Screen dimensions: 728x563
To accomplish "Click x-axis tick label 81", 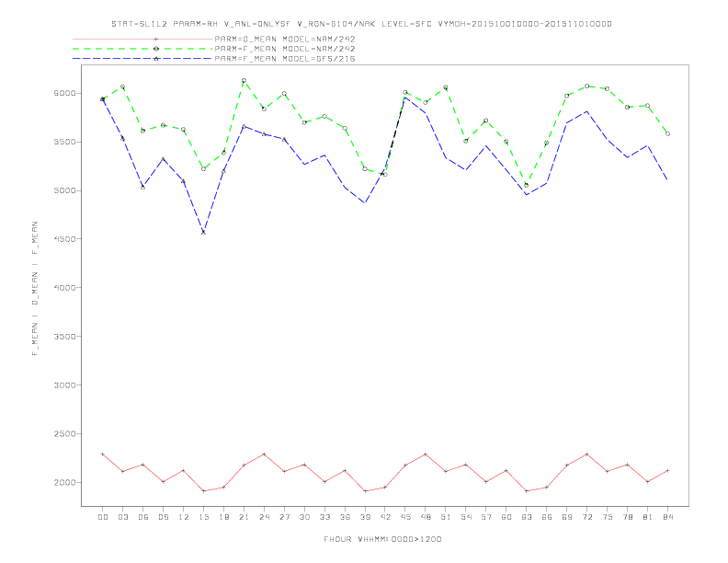I will pos(648,517).
